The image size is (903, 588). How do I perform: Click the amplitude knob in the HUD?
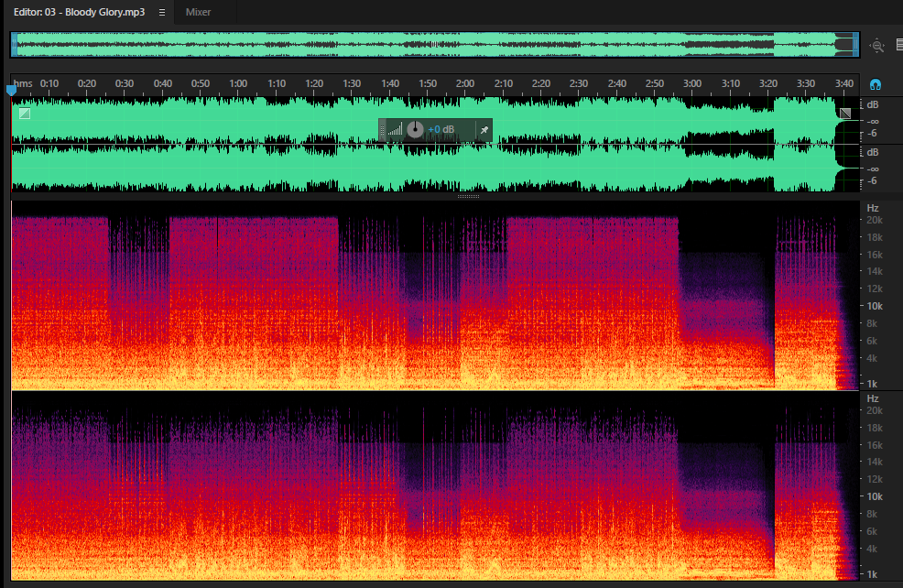(415, 130)
